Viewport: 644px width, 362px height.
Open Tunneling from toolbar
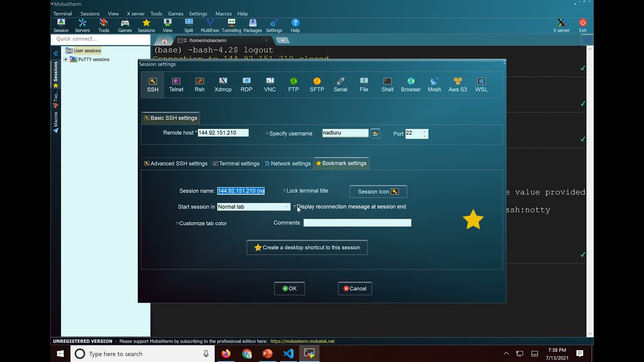(231, 26)
